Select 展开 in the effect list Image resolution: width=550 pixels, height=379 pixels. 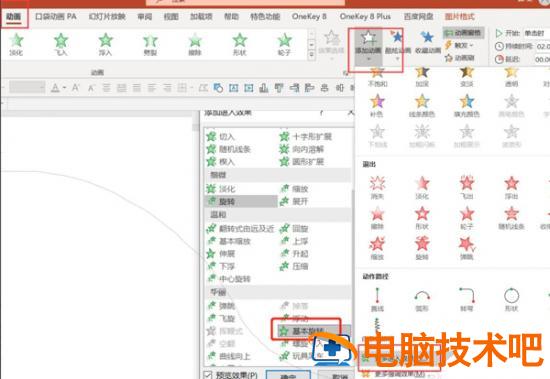pos(294,201)
